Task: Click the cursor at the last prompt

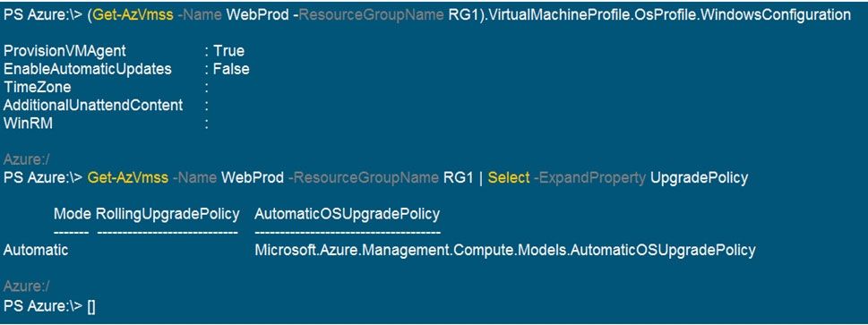Action: click(x=92, y=306)
